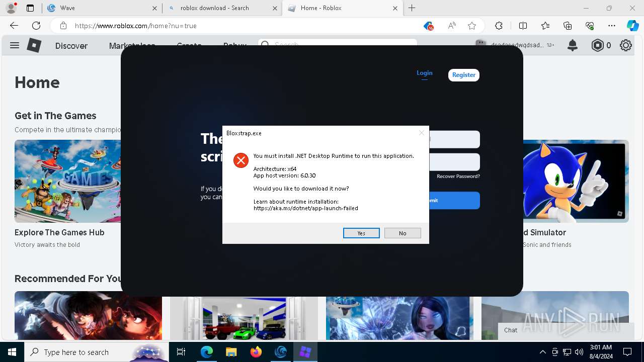Open the shopping coupons icon in address bar
This screenshot has width=644, height=362.
(428, 26)
